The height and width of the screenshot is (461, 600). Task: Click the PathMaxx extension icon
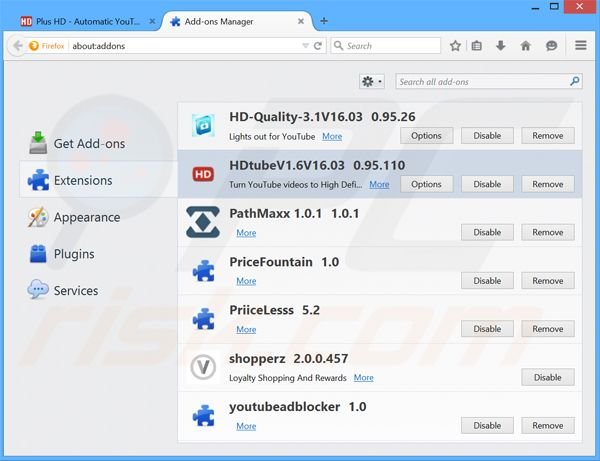click(203, 222)
